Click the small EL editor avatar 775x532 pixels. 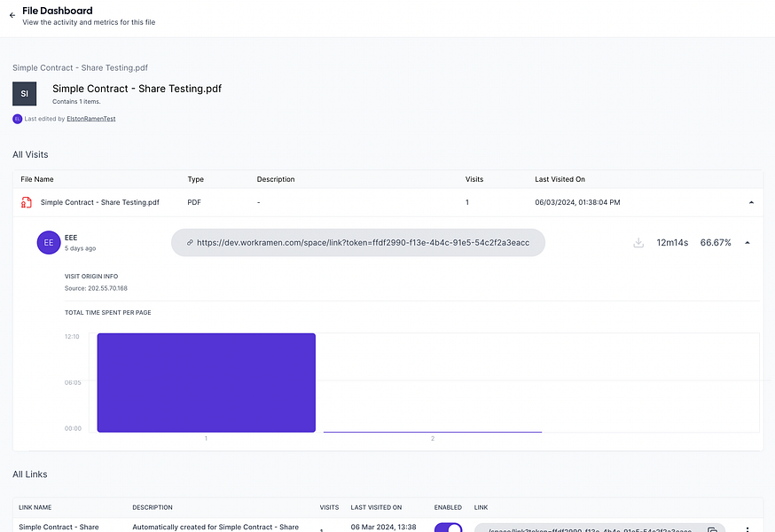(x=18, y=119)
